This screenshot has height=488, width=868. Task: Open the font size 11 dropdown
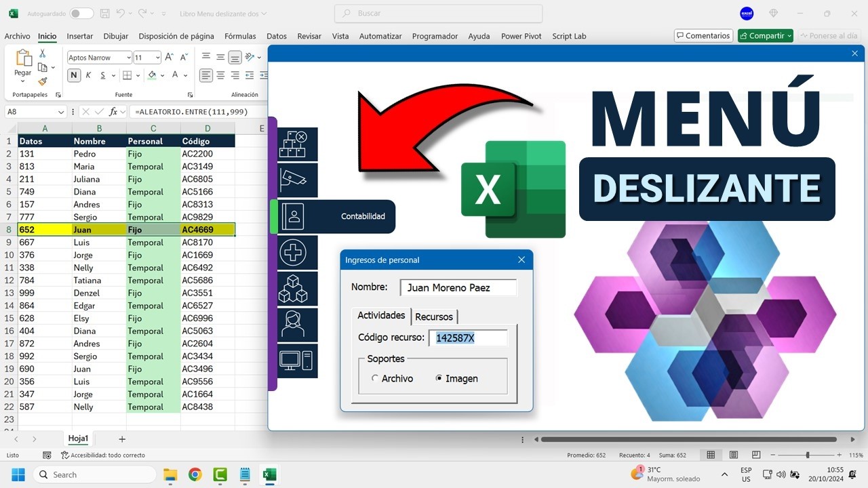157,58
